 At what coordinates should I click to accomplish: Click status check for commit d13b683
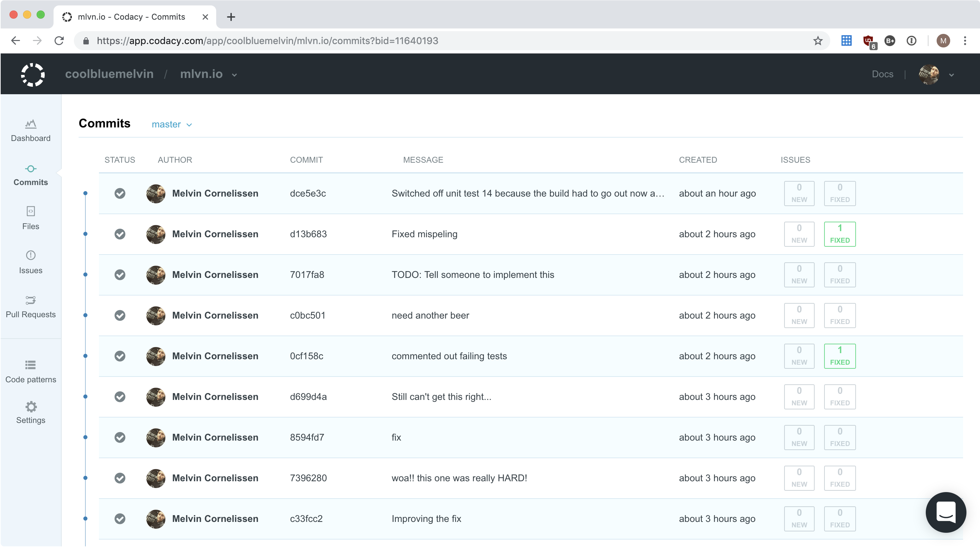tap(120, 234)
